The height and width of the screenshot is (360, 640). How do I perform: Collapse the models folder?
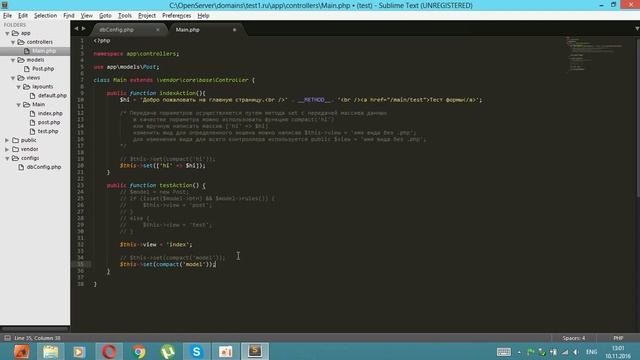pos(13,60)
